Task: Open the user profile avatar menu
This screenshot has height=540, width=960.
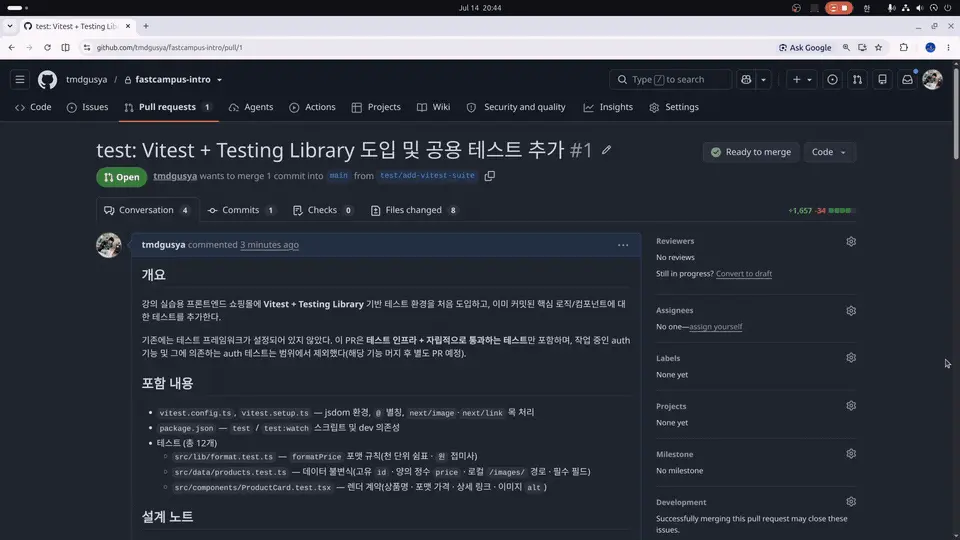Action: [932, 80]
